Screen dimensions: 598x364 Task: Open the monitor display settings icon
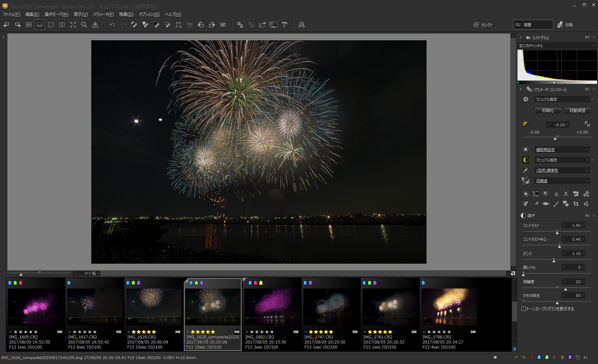pos(273,25)
